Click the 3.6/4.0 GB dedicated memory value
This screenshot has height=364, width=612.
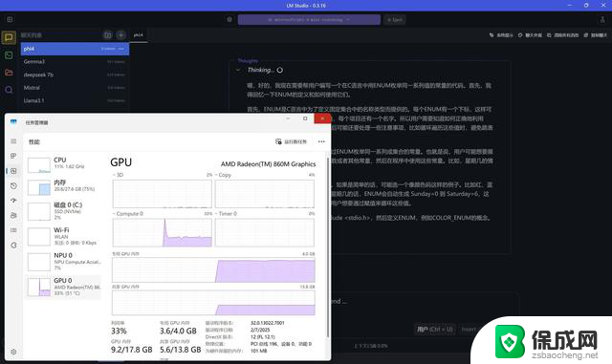(x=178, y=332)
